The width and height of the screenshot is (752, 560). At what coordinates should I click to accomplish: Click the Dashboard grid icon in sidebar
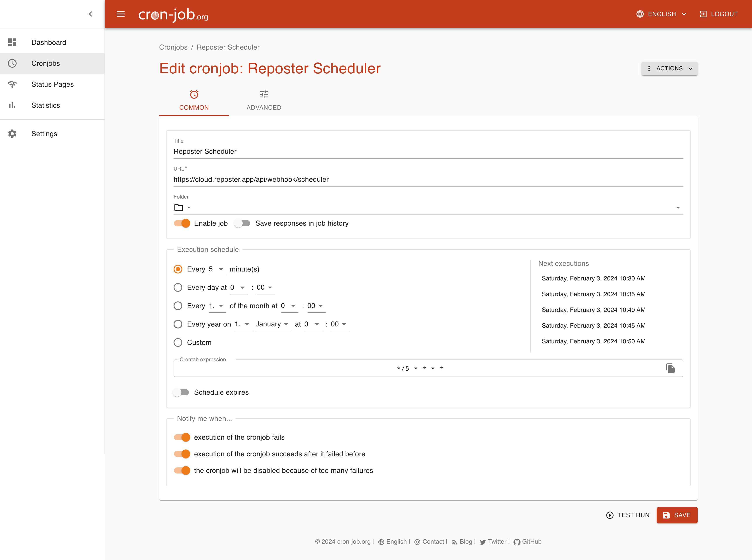(x=12, y=42)
